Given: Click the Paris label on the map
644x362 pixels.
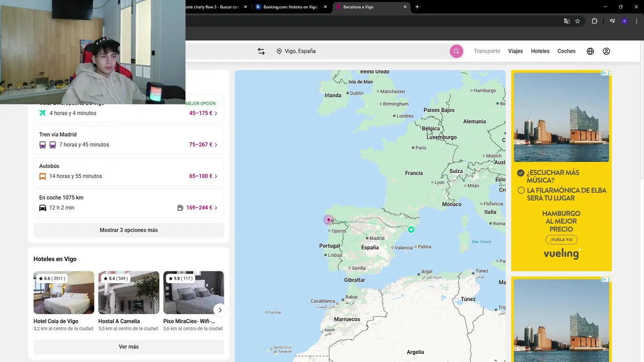Looking at the screenshot, I should click(x=419, y=148).
